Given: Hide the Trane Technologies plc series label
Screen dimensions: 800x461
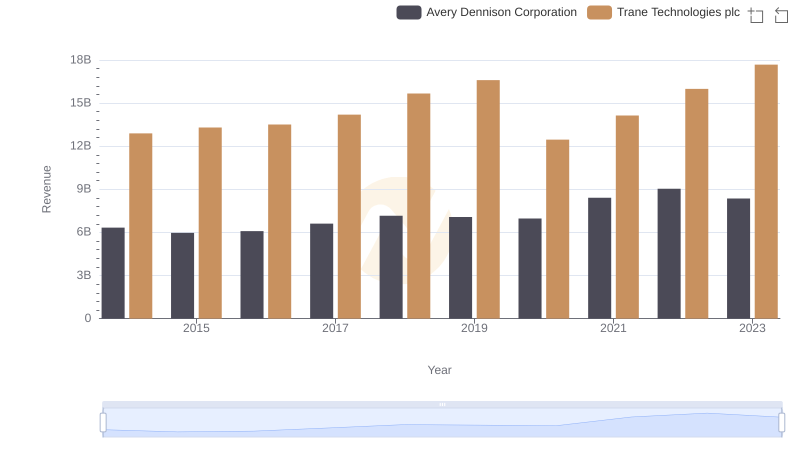Looking at the screenshot, I should click(678, 13).
